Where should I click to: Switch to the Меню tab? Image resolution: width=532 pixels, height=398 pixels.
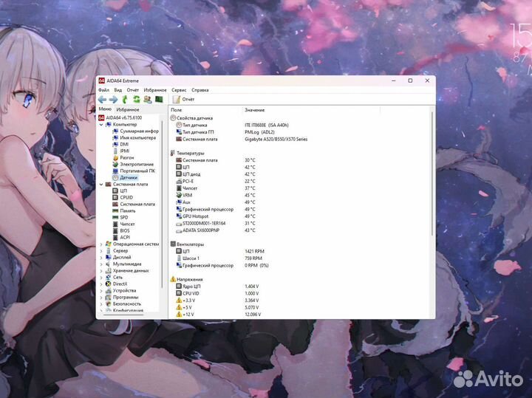105,109
